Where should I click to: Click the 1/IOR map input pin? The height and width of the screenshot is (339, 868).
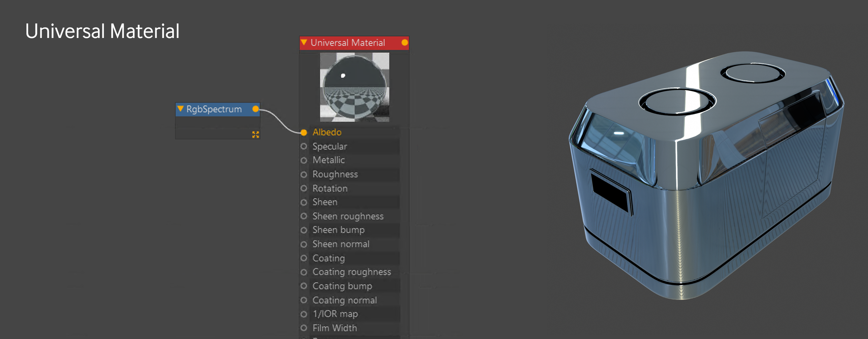pyautogui.click(x=304, y=314)
